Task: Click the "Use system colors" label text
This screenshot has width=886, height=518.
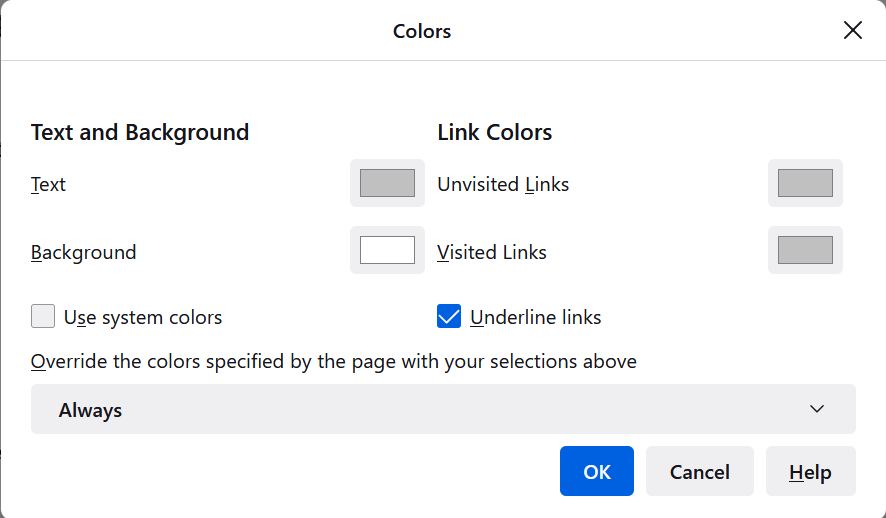Action: pyautogui.click(x=143, y=318)
